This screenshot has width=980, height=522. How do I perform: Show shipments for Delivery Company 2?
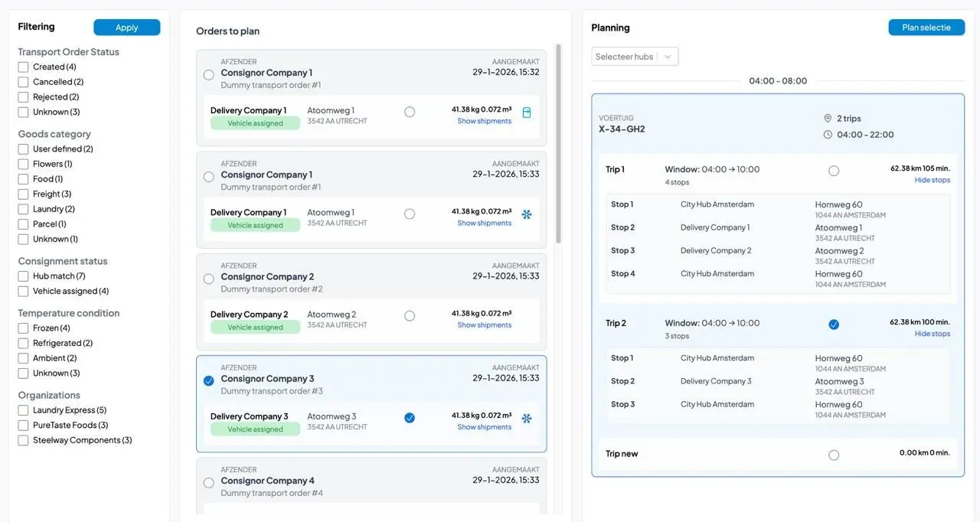click(485, 325)
